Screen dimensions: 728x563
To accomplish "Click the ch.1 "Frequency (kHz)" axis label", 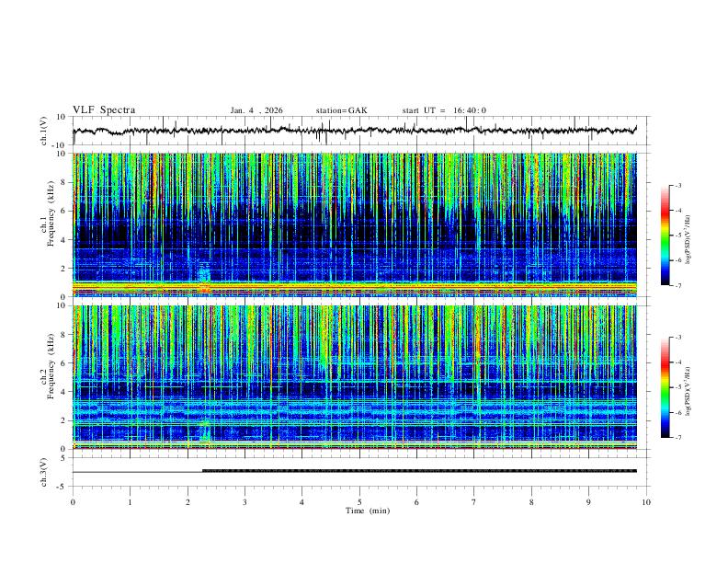I will [51, 214].
